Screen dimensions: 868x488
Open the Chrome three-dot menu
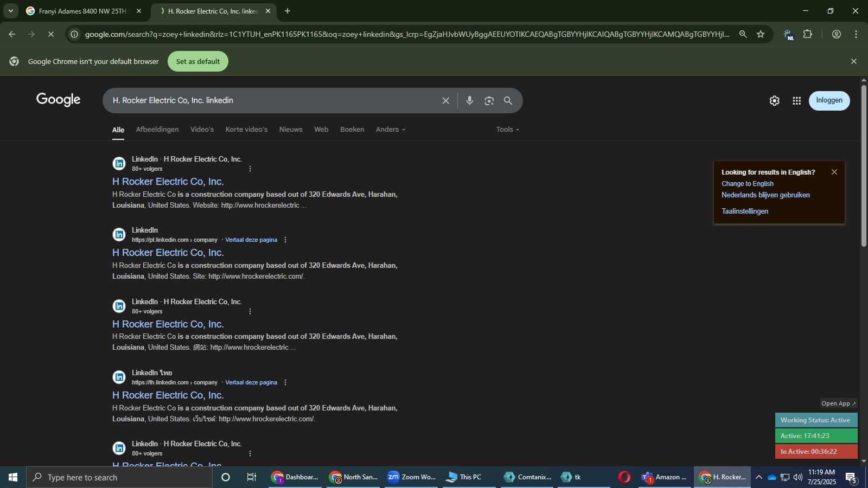(856, 34)
